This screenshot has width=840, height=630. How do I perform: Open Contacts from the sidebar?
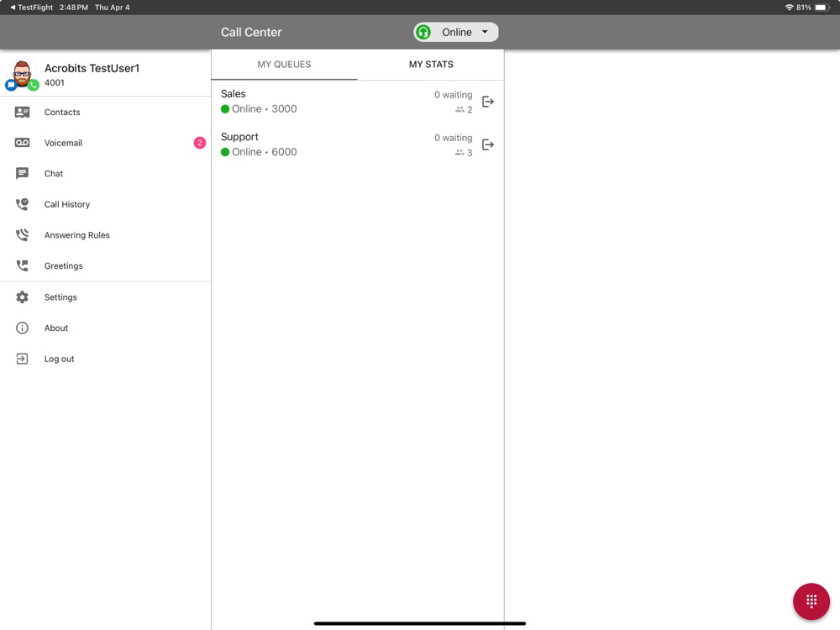pyautogui.click(x=106, y=112)
